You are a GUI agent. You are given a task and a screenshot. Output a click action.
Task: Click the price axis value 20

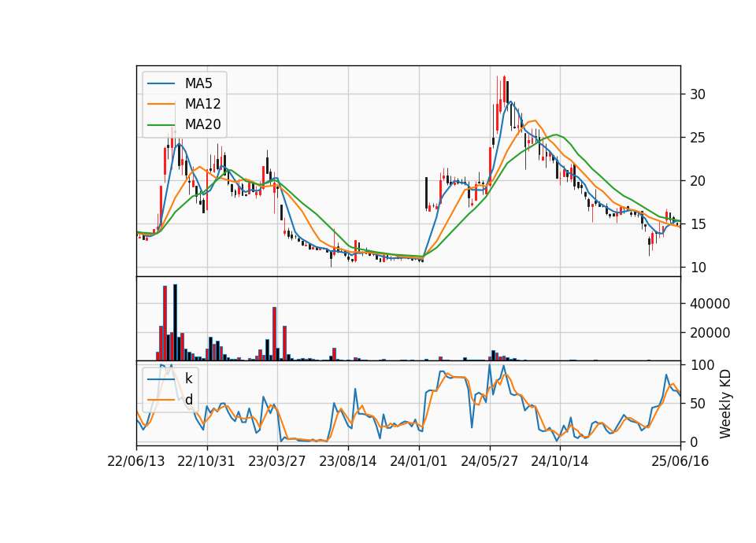698,181
